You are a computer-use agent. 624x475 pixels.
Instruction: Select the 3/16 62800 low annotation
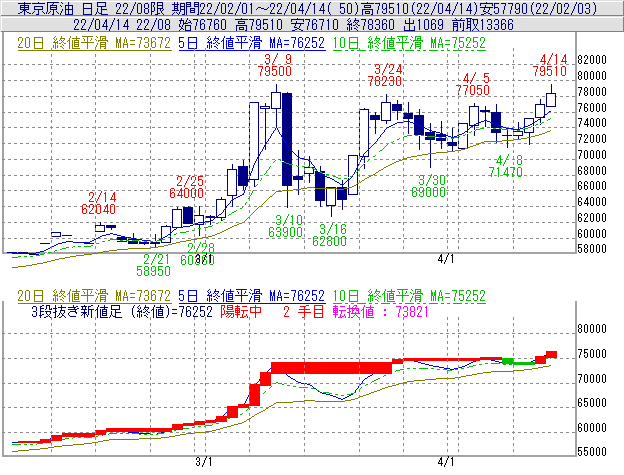(x=330, y=235)
